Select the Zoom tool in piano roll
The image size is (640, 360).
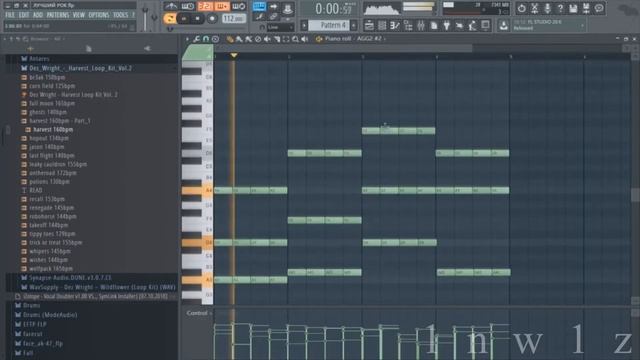point(295,39)
